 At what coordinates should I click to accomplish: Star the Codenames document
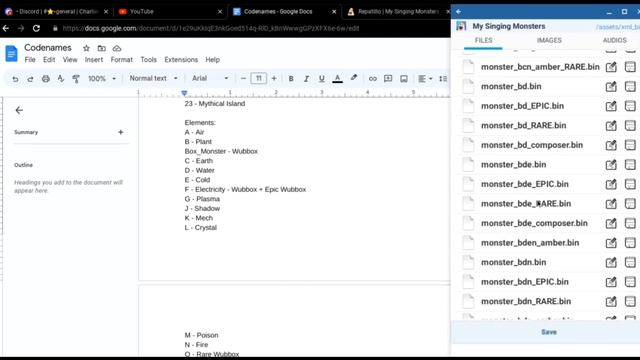[86, 48]
